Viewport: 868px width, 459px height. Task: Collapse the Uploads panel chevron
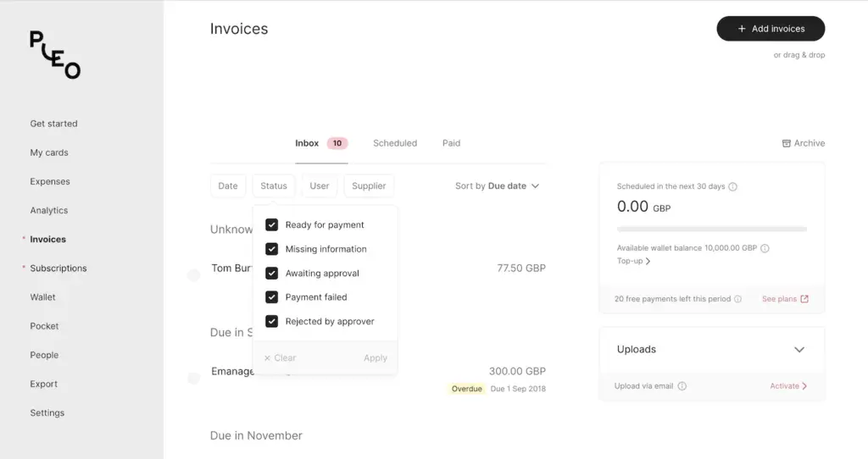click(x=798, y=350)
